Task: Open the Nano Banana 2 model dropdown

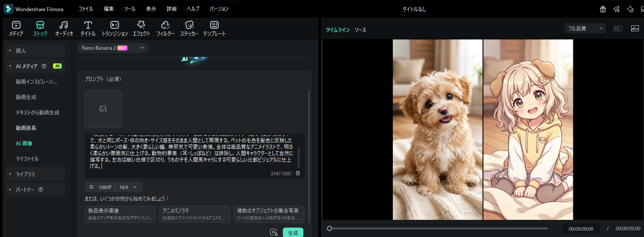Action: pos(113,48)
